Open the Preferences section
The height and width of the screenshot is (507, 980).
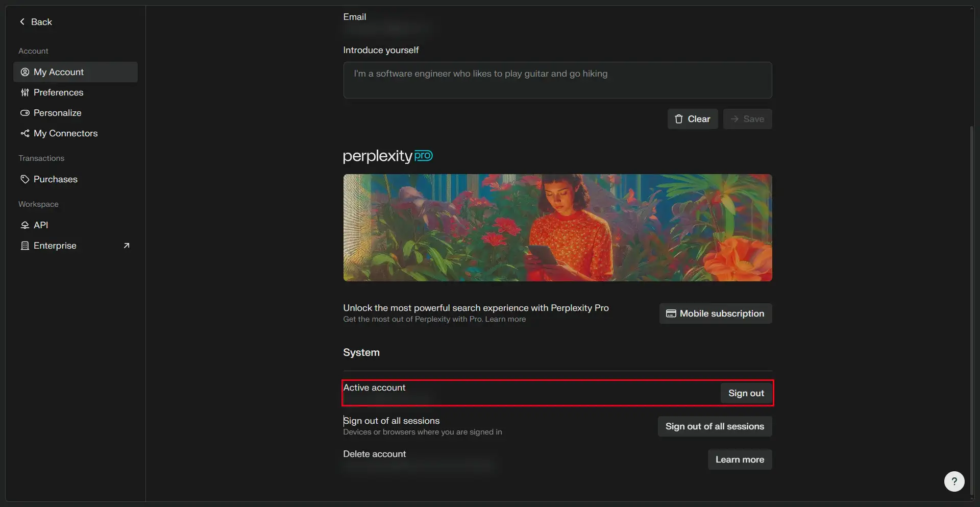click(x=76, y=92)
